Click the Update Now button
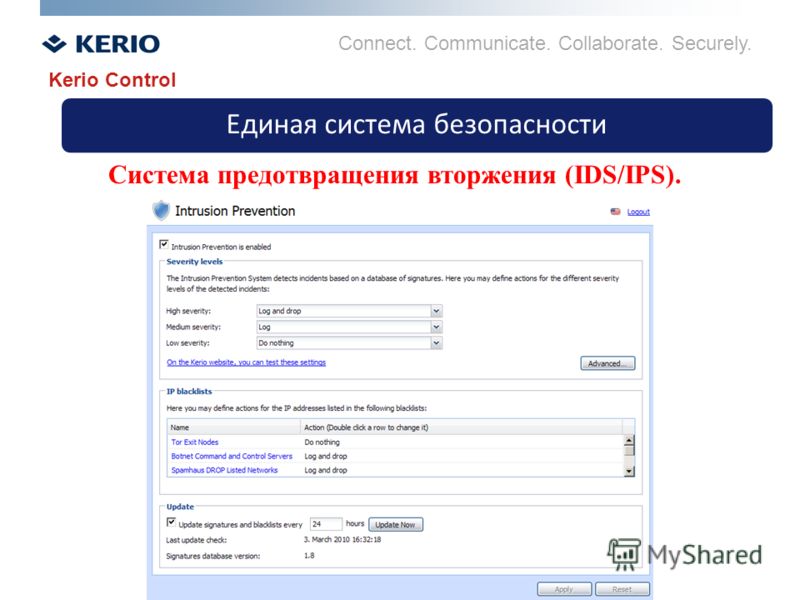Screen dimensions: 800x600 click(395, 524)
